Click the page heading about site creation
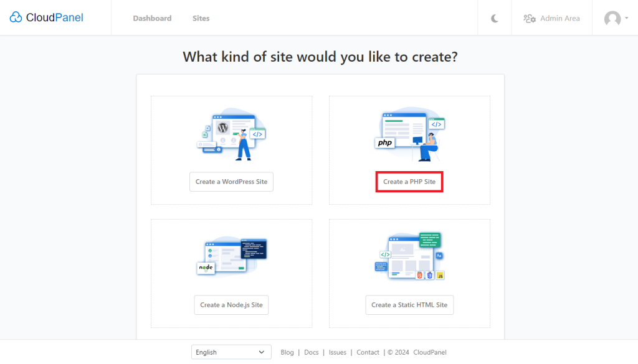This screenshot has height=364, width=638. (x=320, y=57)
